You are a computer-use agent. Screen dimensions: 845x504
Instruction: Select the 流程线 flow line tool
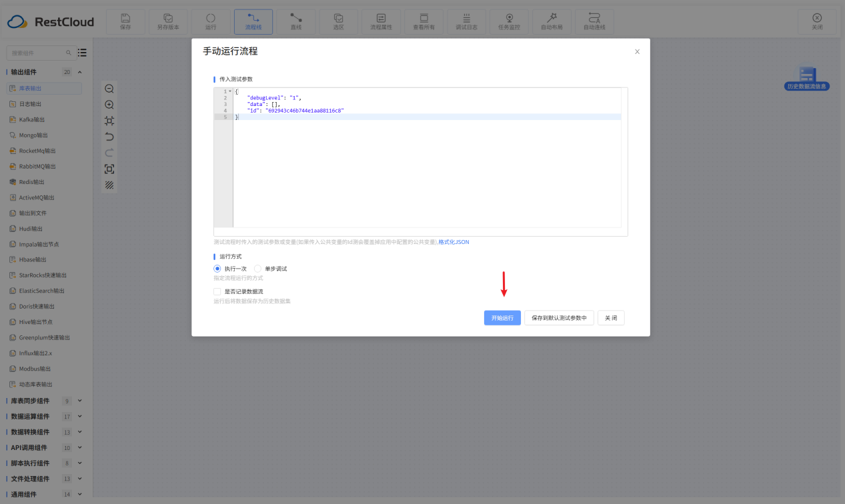(x=253, y=21)
